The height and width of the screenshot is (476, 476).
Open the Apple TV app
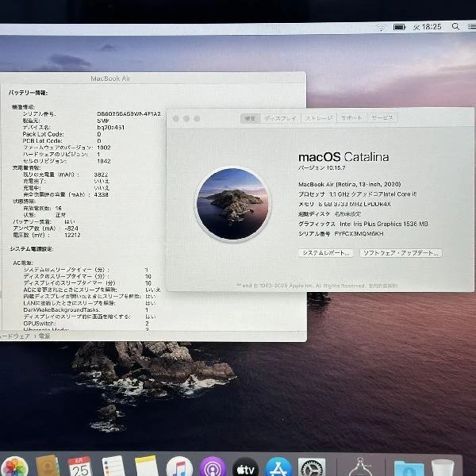coord(246,467)
